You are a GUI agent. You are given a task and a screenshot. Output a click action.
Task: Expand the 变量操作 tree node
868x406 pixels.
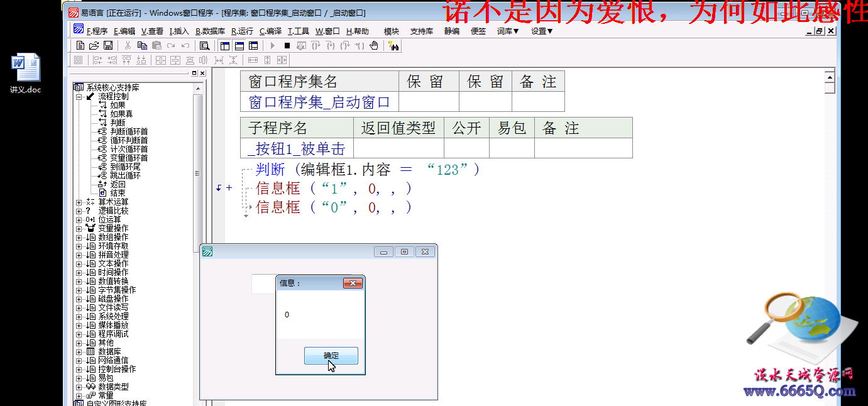[79, 229]
